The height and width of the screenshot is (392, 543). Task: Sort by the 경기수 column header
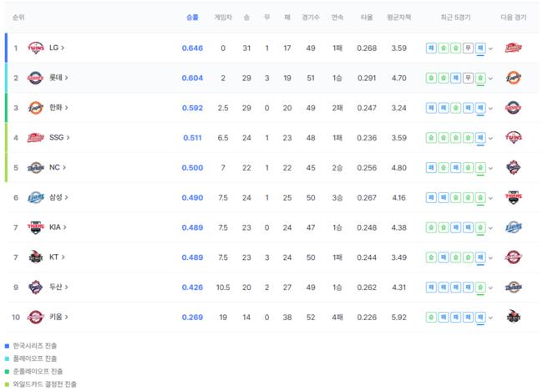pos(311,18)
